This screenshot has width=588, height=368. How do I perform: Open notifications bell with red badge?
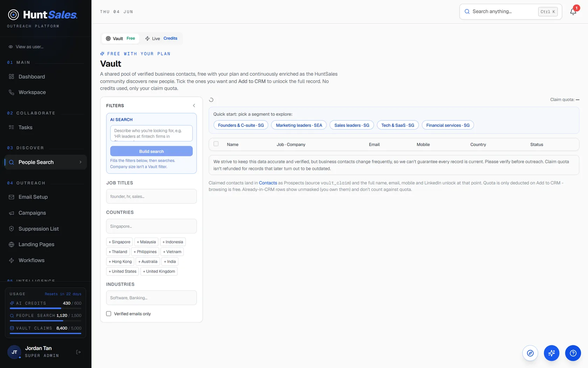573,12
